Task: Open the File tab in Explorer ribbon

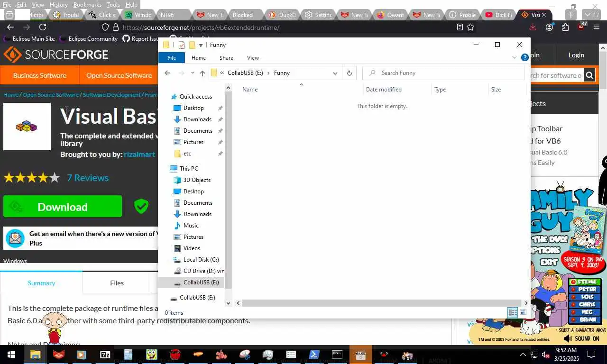Action: tap(172, 58)
